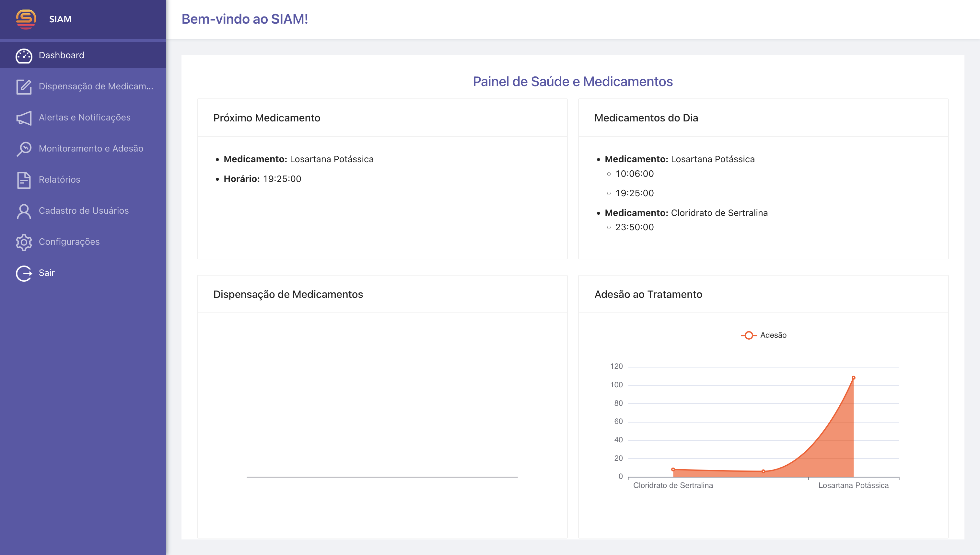
Task: Click the Relatórios document icon
Action: pyautogui.click(x=24, y=180)
